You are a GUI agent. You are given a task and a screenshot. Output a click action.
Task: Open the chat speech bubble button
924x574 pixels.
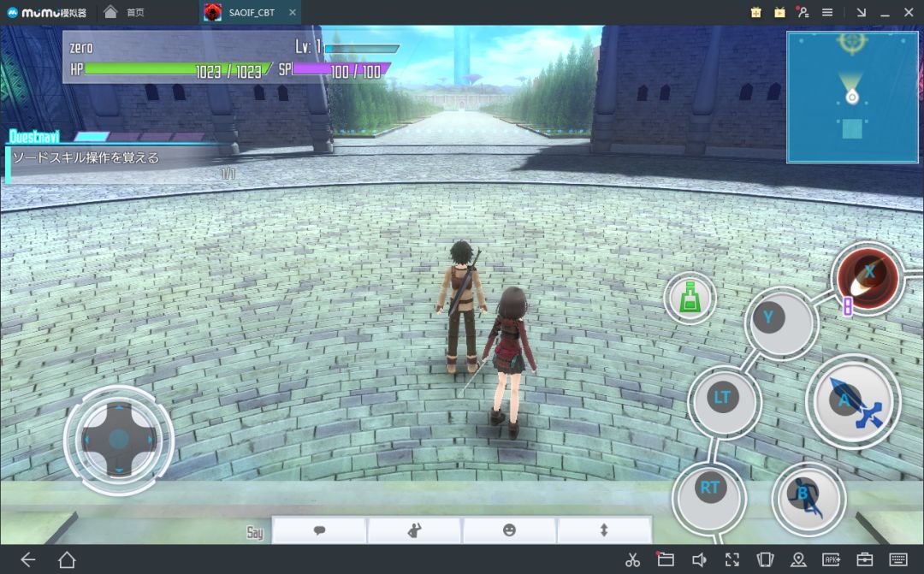click(x=319, y=530)
